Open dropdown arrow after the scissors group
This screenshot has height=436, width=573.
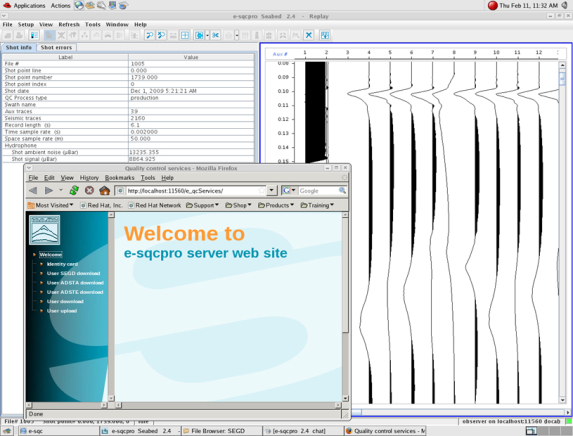tap(237, 35)
